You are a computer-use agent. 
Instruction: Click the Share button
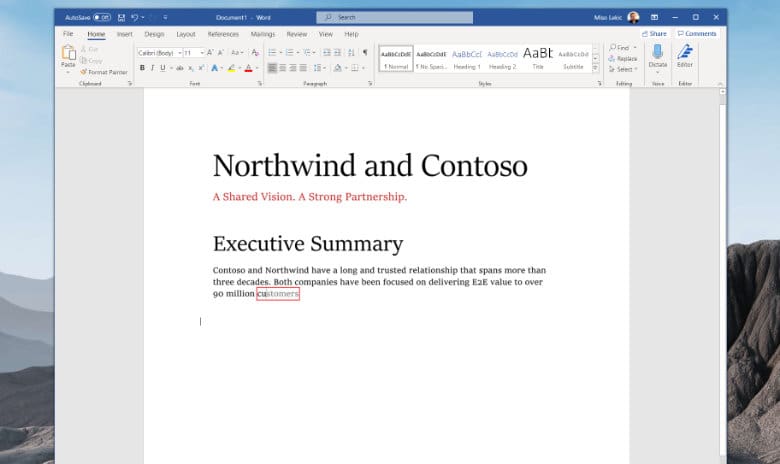[654, 33]
